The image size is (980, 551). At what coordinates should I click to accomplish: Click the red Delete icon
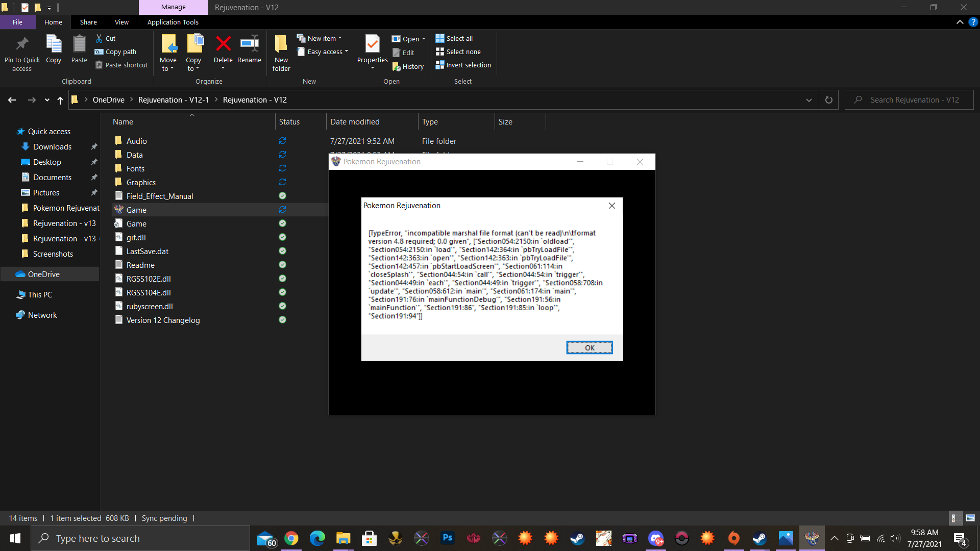[223, 44]
